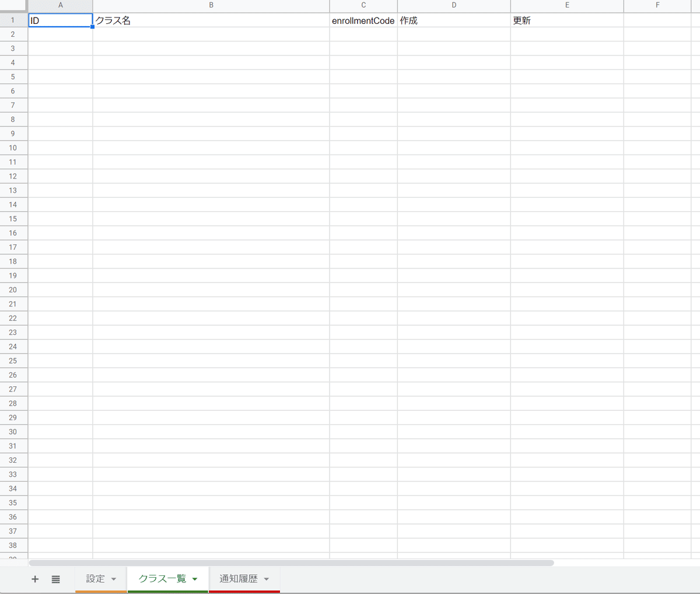Select column E header
700x594 pixels.
pos(567,5)
